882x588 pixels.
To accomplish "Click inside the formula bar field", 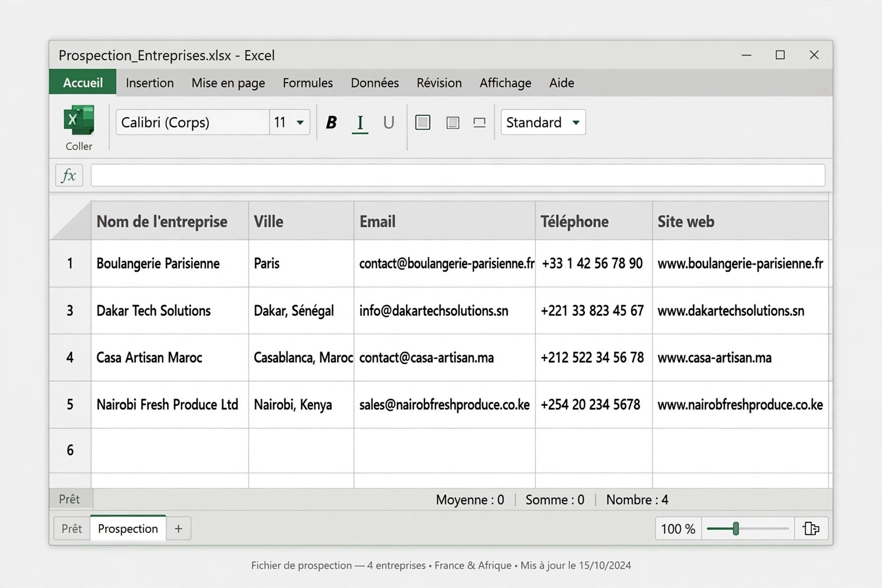I will click(x=458, y=175).
